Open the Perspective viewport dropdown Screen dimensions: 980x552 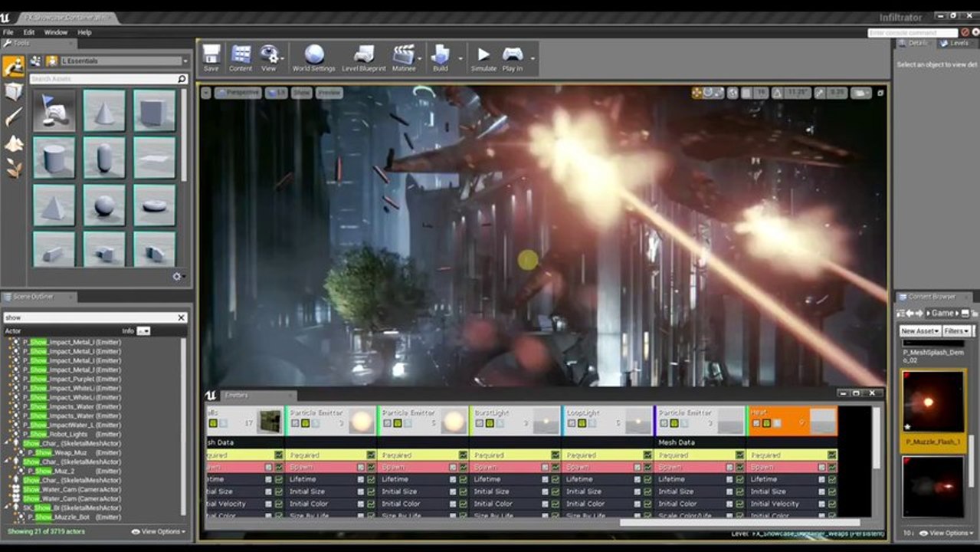point(238,93)
